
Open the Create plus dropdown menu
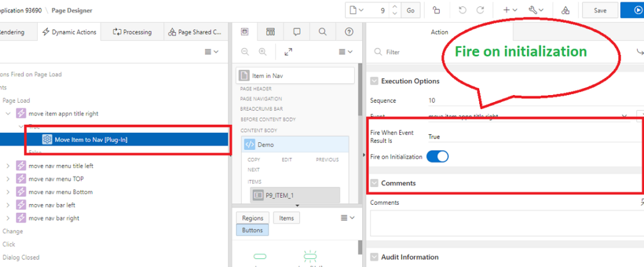(x=509, y=10)
